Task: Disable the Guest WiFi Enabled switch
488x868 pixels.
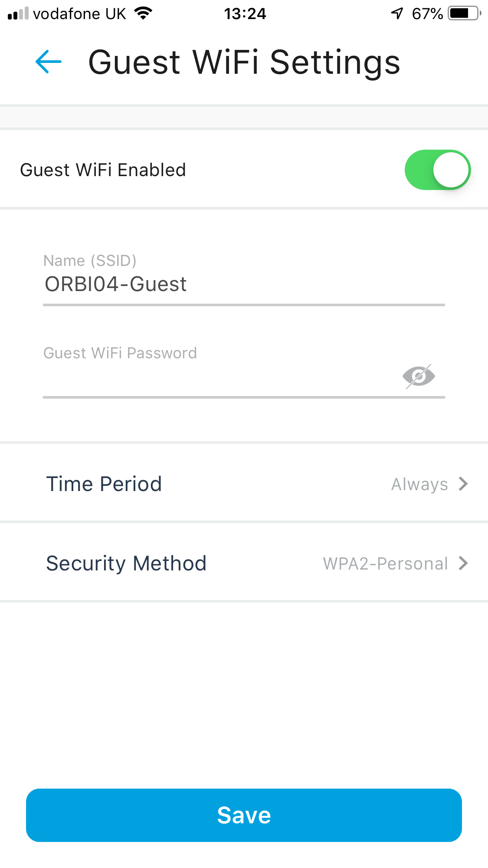Action: (437, 170)
